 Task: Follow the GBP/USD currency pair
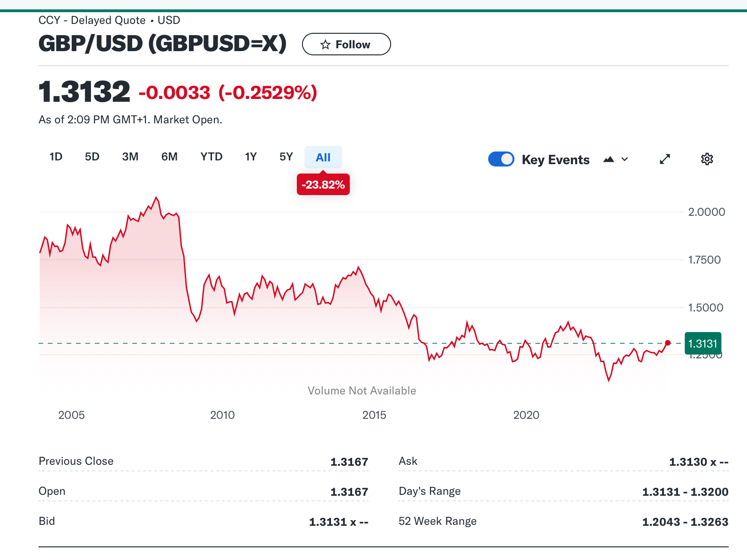[346, 45]
